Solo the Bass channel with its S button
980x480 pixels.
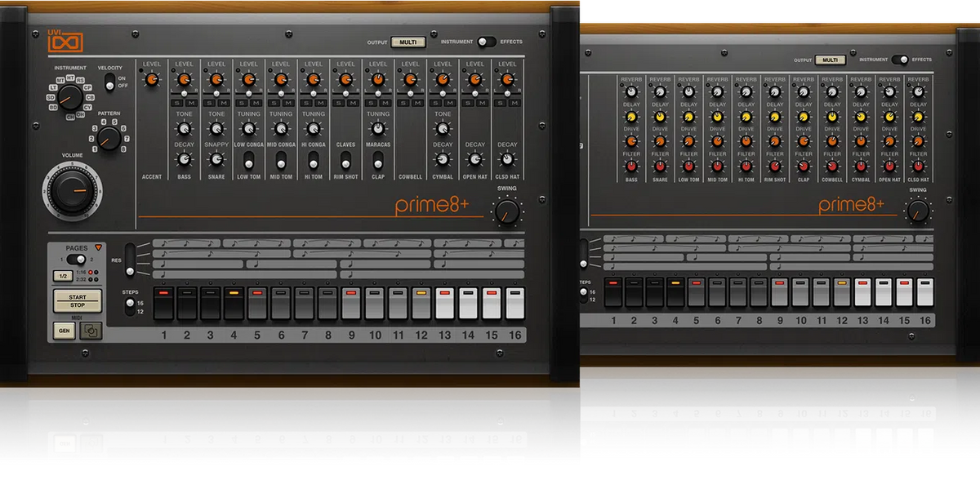tap(177, 103)
